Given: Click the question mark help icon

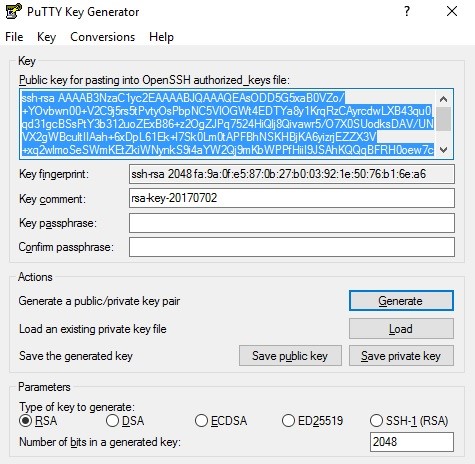Looking at the screenshot, I should point(407,12).
